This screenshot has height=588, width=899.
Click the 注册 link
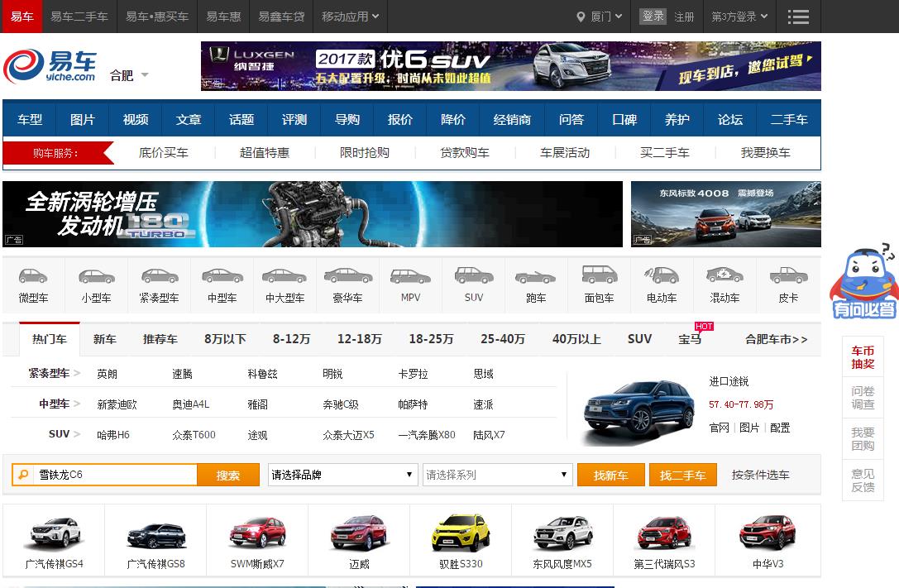(x=684, y=17)
